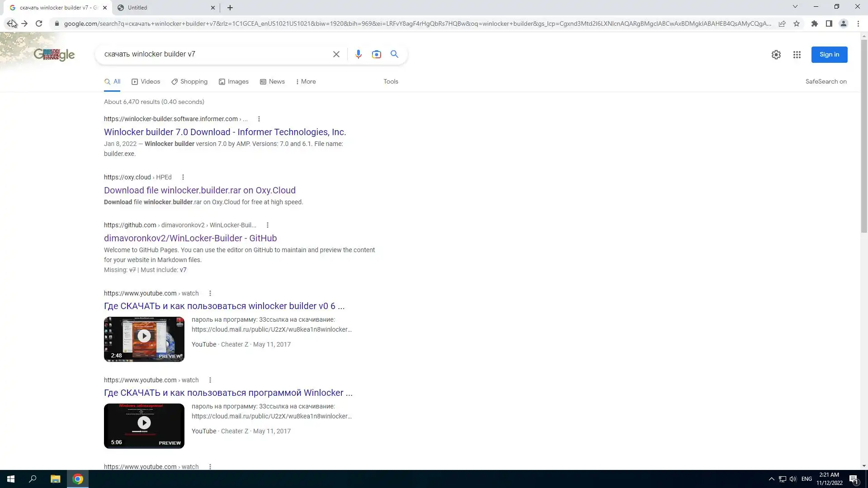
Task: Switch to the Images results tab
Action: point(234,82)
